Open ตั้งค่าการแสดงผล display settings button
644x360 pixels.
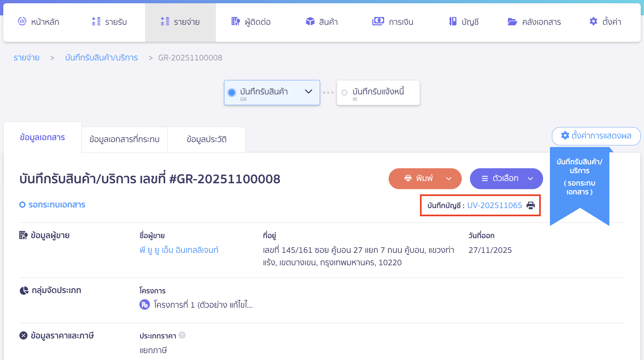(x=596, y=136)
